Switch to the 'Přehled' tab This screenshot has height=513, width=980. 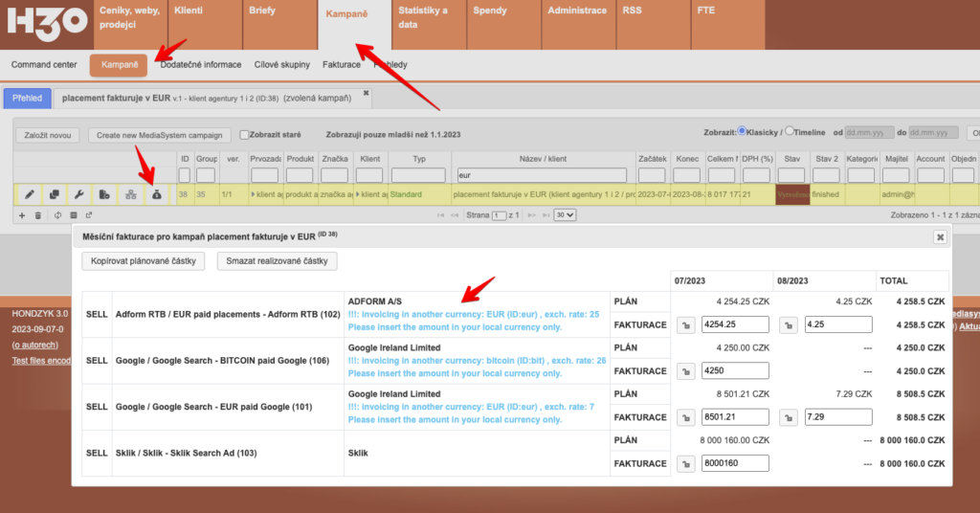(x=27, y=98)
